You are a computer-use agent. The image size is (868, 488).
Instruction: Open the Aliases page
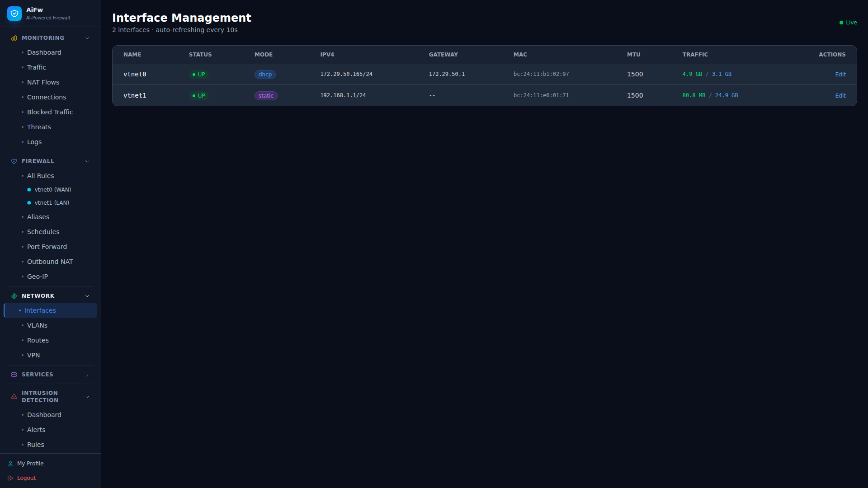tap(50, 217)
